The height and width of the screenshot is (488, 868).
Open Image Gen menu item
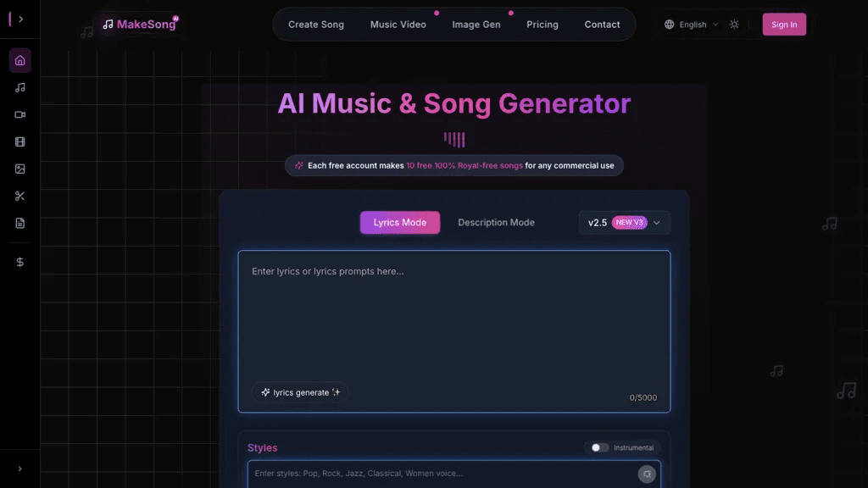click(476, 25)
